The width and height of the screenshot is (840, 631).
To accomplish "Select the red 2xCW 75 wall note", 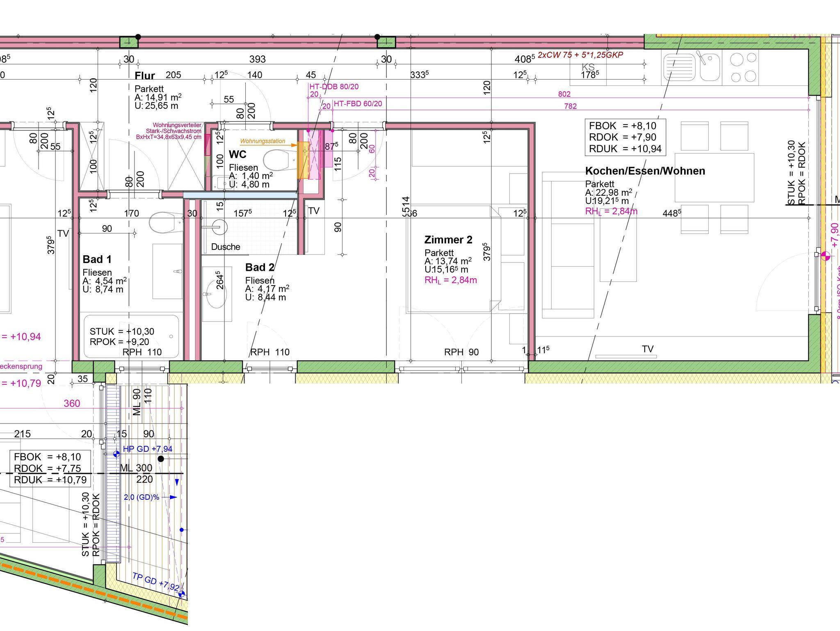I will pyautogui.click(x=580, y=55).
